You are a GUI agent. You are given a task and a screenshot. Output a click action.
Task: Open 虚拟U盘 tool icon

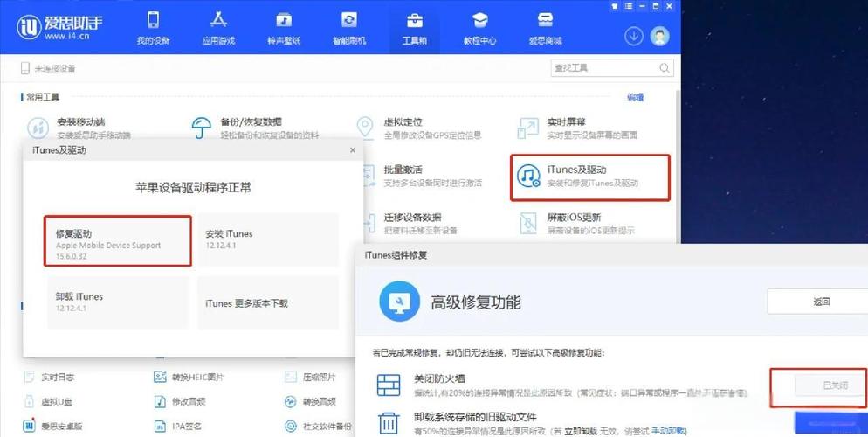pos(30,401)
